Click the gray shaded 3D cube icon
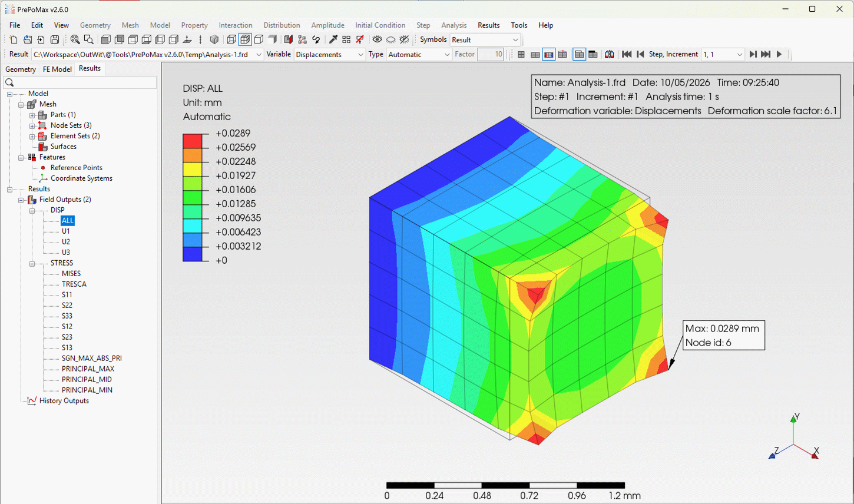Image resolution: width=854 pixels, height=504 pixels. 214,39
